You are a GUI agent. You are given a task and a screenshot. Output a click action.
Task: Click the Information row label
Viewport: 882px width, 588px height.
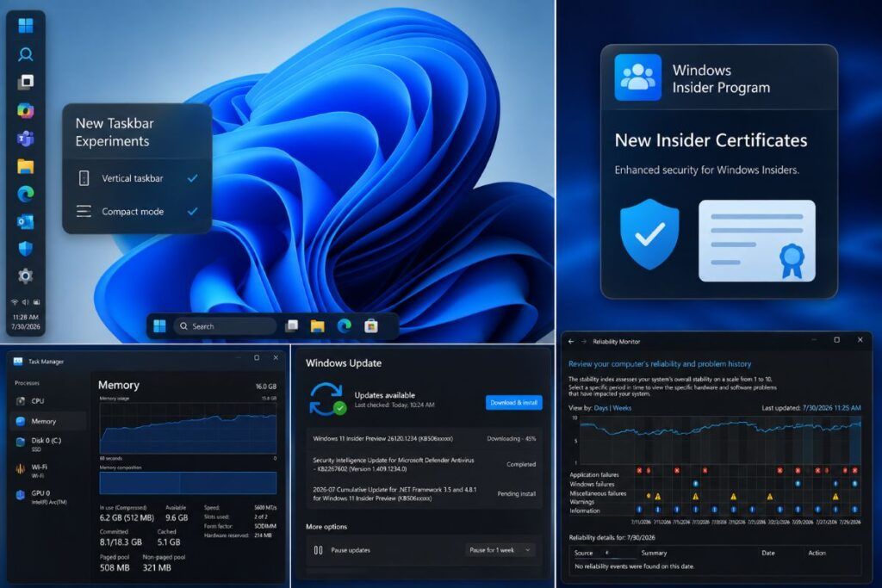[x=585, y=511]
